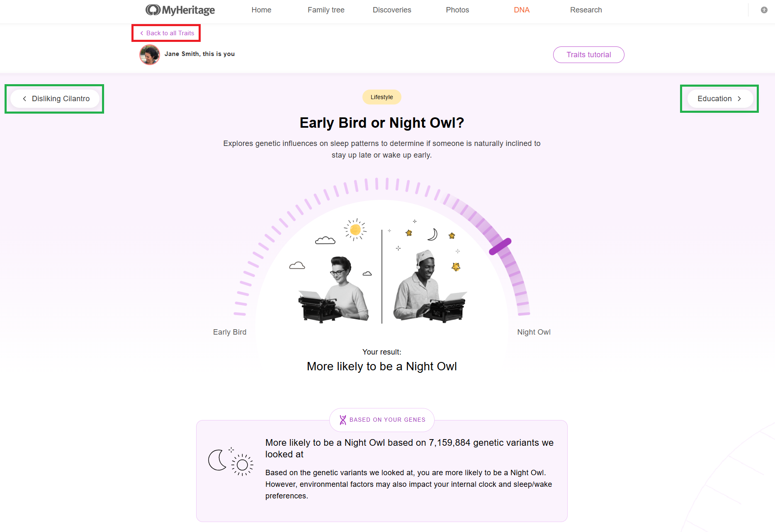This screenshot has width=775, height=532.
Task: Go to the Home menu
Action: coord(261,10)
